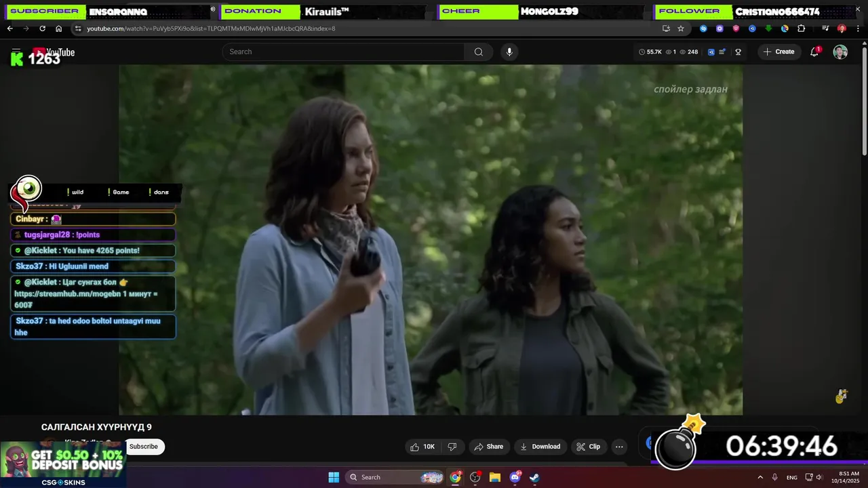Create a Clip from the video
The image size is (868, 488).
589,447
